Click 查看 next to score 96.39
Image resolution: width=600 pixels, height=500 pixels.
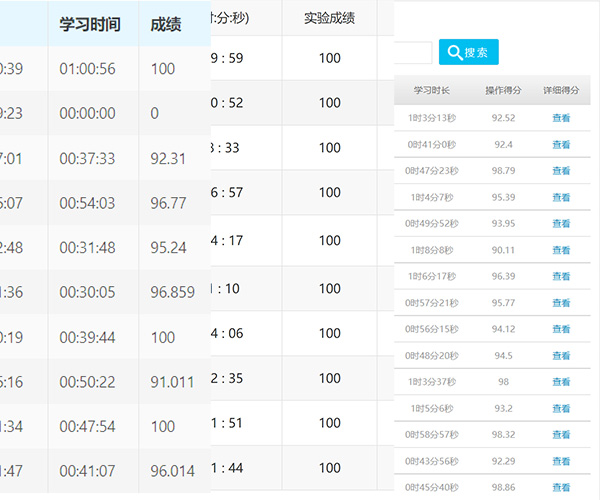click(561, 276)
